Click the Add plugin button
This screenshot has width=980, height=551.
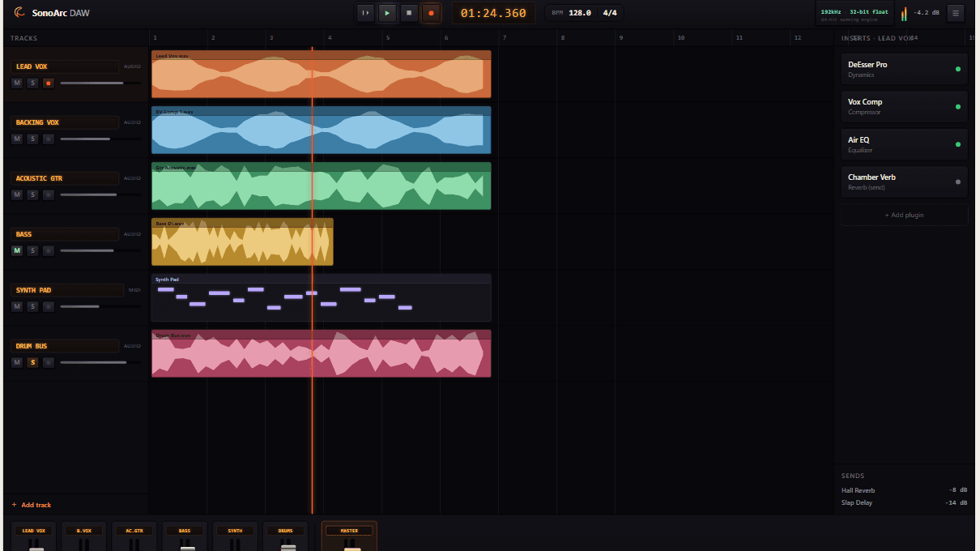tap(904, 215)
